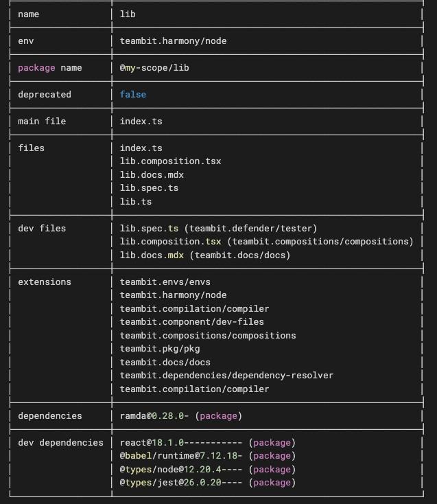The width and height of the screenshot is (437, 504).
Task: Select the @babel/runtime@7.12.18 entry
Action: (x=178, y=456)
